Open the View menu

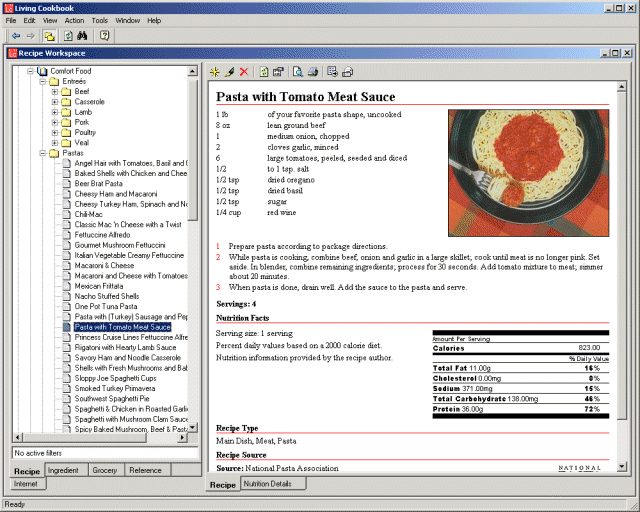[50, 20]
